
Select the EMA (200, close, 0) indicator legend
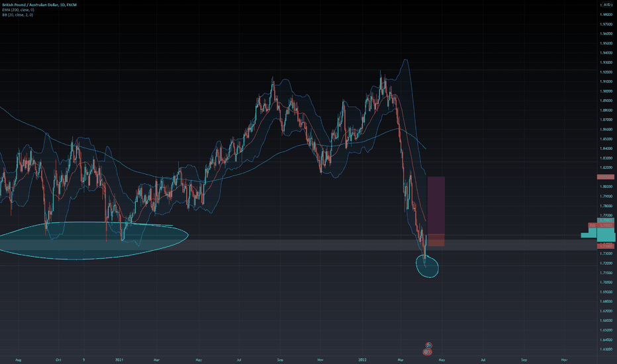click(x=18, y=10)
